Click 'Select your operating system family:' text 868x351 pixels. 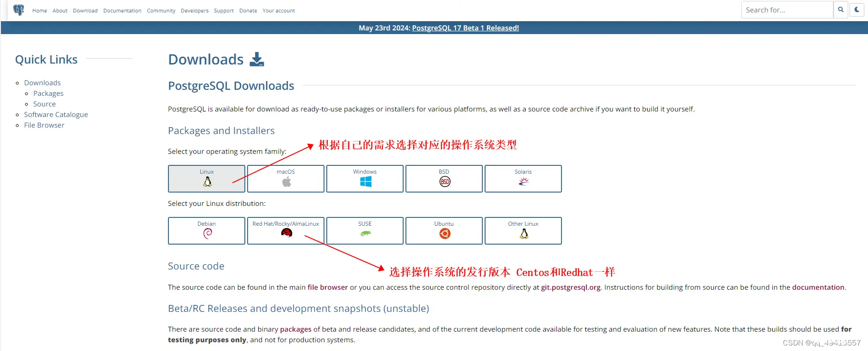click(227, 152)
